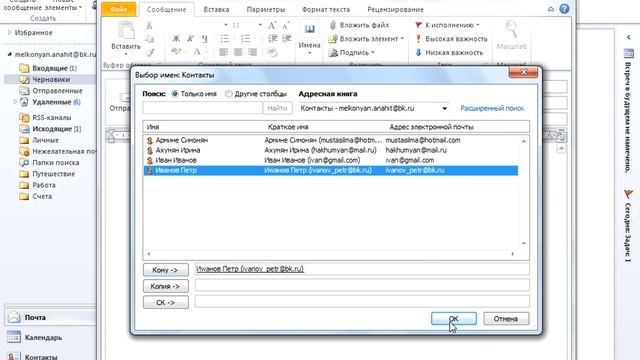Open the Входящие inbox folder
Viewport: 640px width, 360px height.
54,68
